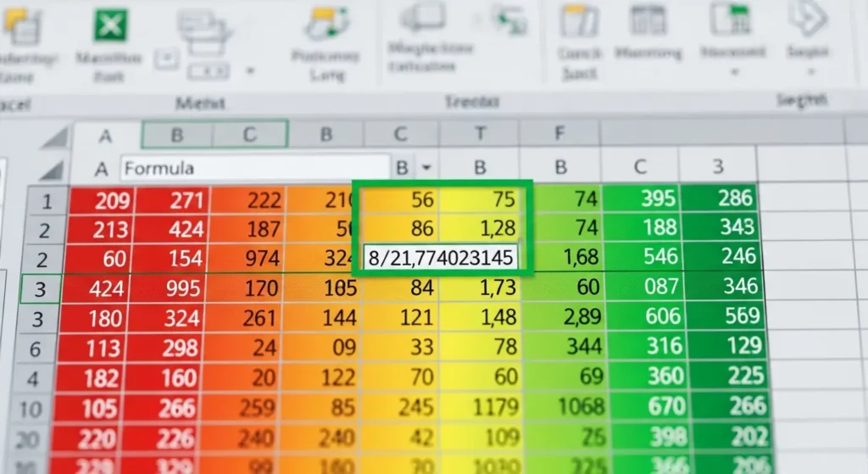Expand the small dropdown arrow below the printer icon

click(x=250, y=70)
